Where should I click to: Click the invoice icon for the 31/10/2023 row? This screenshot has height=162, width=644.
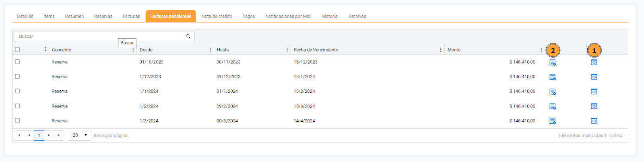coord(553,62)
